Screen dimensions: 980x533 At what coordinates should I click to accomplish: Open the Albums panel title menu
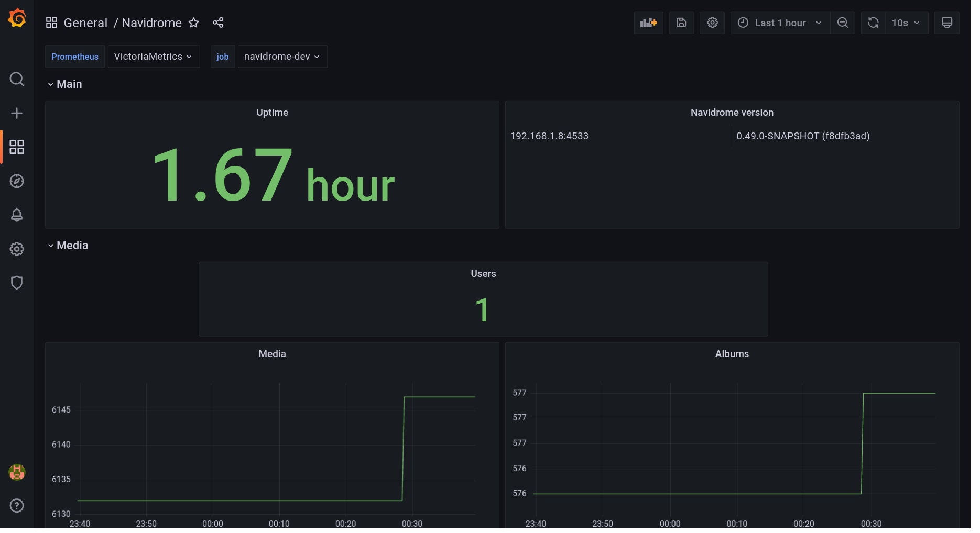[x=732, y=354]
